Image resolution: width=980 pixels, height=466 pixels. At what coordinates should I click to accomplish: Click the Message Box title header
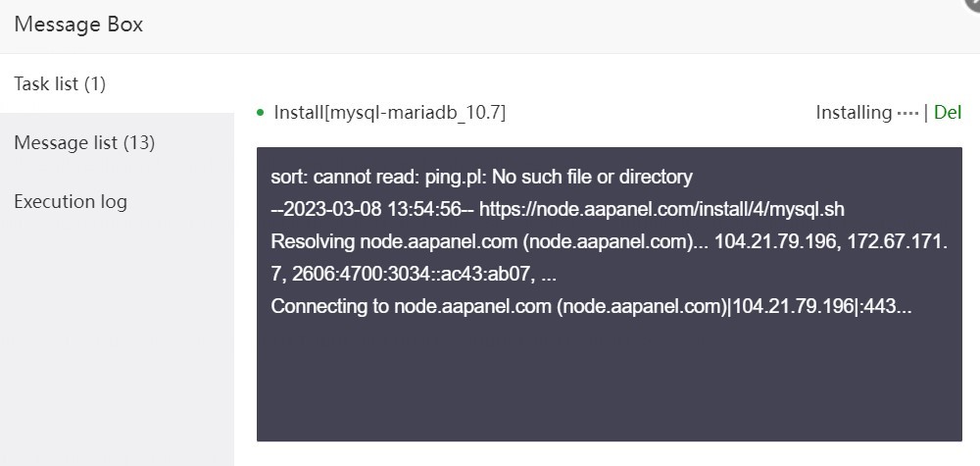78,25
